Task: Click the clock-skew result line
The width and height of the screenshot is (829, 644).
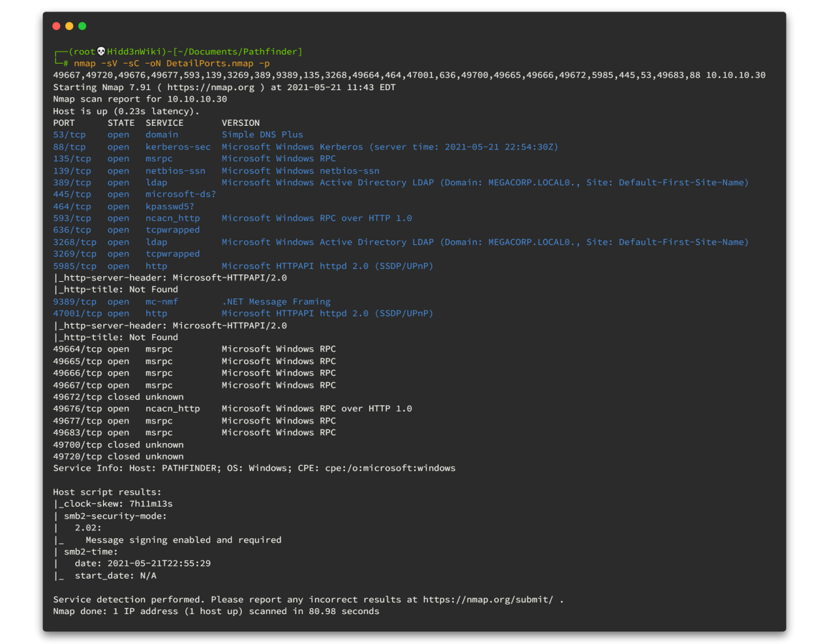Action: 115,504
